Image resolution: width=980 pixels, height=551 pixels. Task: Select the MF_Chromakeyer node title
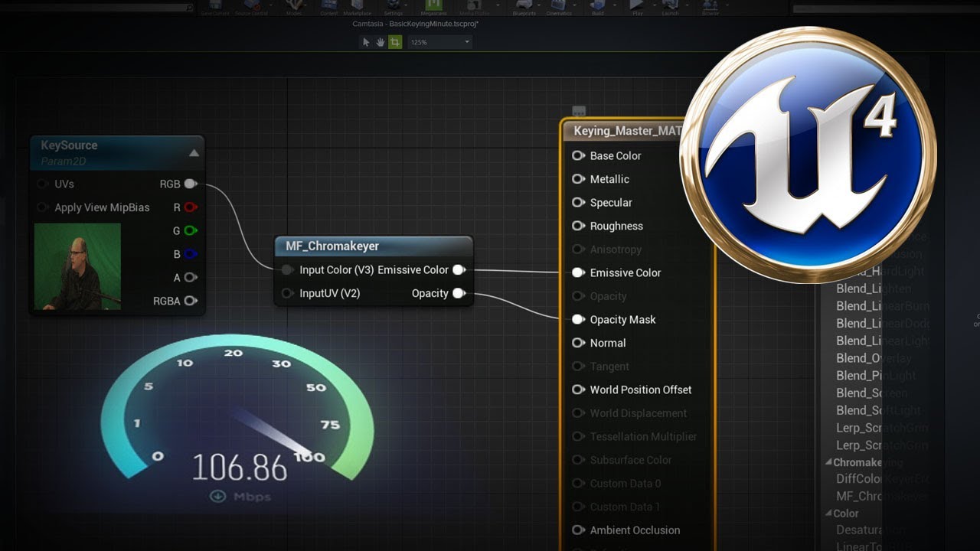pos(332,246)
